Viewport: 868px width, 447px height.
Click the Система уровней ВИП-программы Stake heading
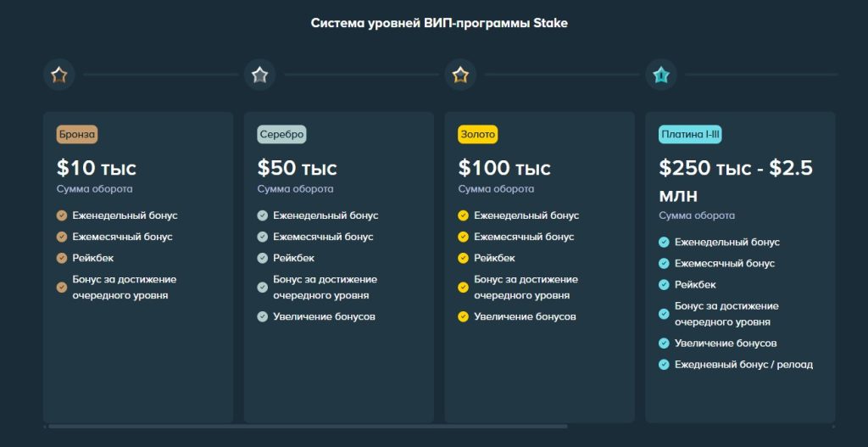tap(439, 23)
